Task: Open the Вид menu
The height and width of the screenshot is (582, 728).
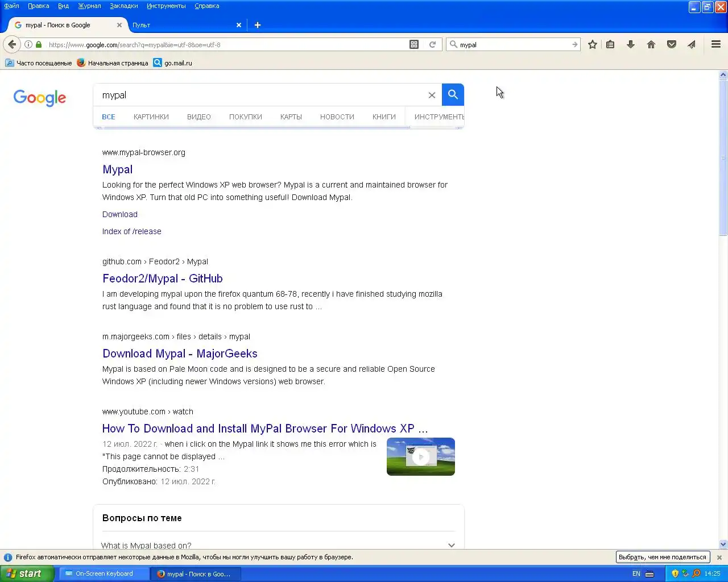Action: [63, 6]
